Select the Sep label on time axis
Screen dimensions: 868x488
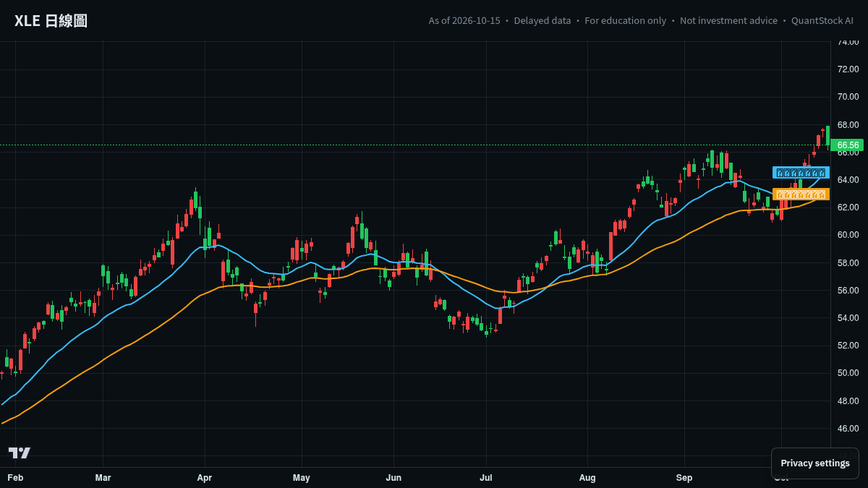pos(684,478)
